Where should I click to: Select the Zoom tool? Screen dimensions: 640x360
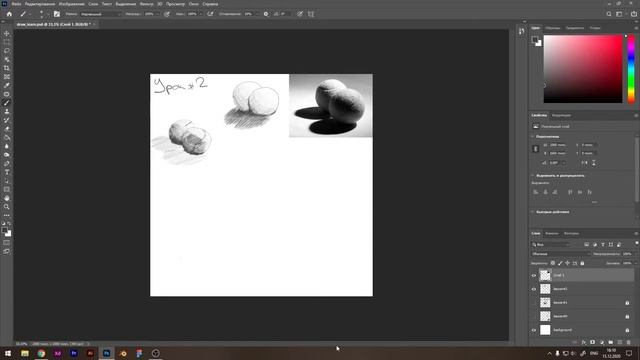coord(7,207)
